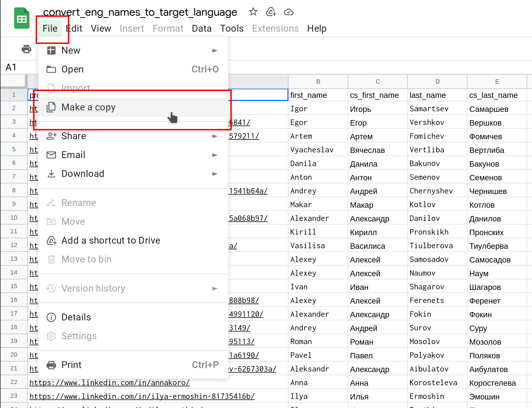The width and height of the screenshot is (532, 408).
Task: Expand the Email submenu
Action: click(215, 155)
